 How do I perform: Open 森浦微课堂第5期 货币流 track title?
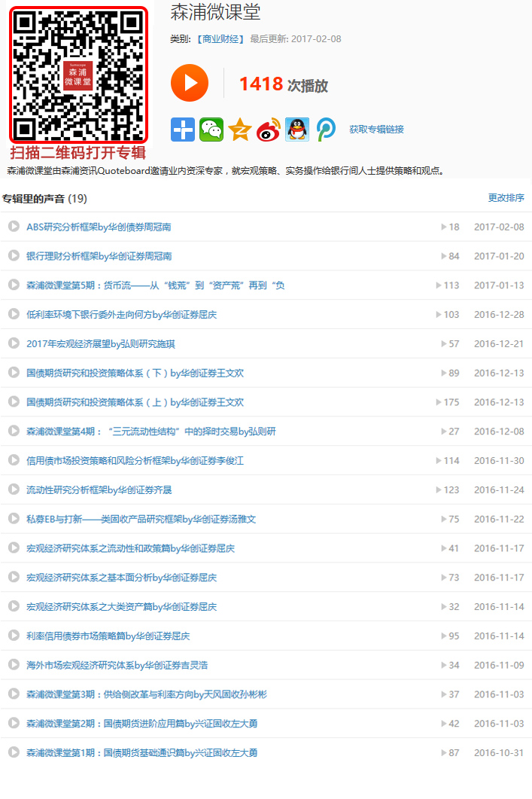[x=155, y=285]
